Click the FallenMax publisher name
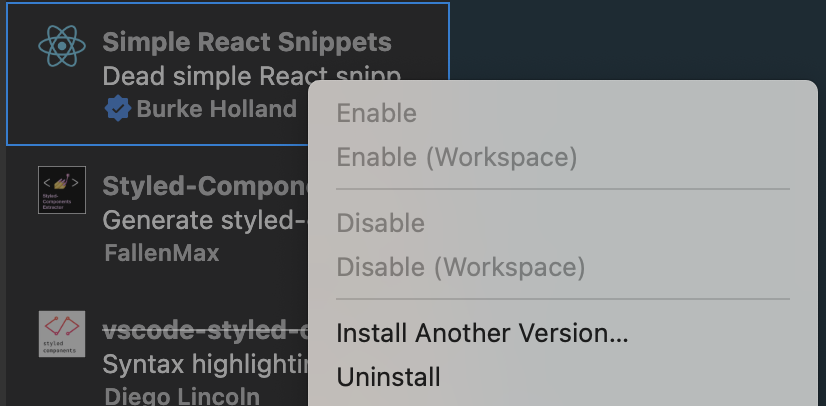826x406 pixels. [161, 252]
